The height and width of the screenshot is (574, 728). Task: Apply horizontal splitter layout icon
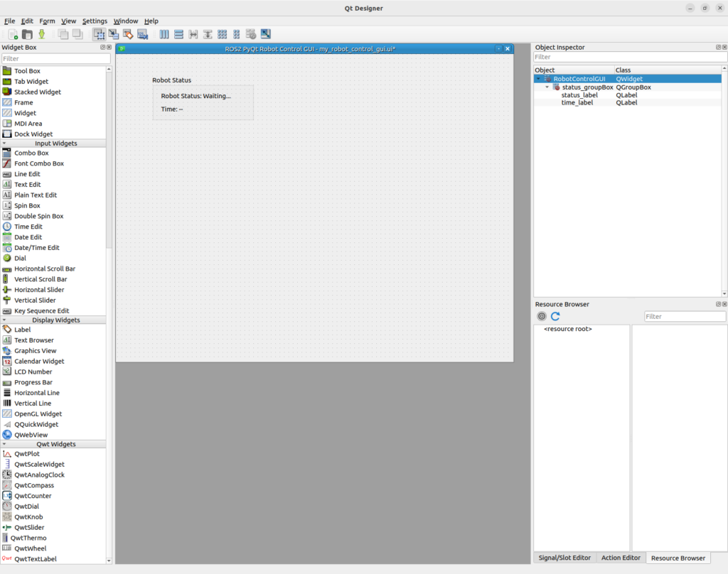pos(193,34)
